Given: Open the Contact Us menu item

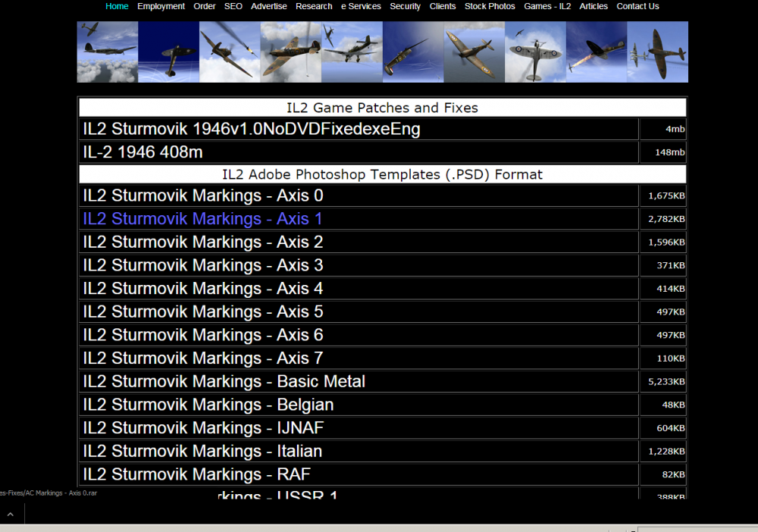Looking at the screenshot, I should tap(637, 6).
